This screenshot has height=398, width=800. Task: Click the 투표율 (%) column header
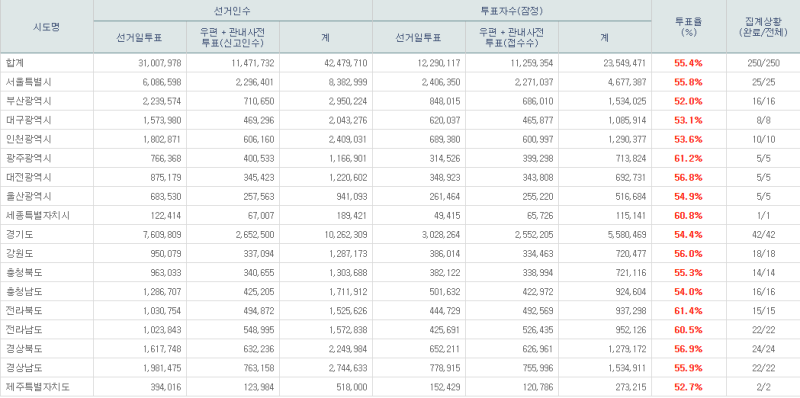click(689, 27)
